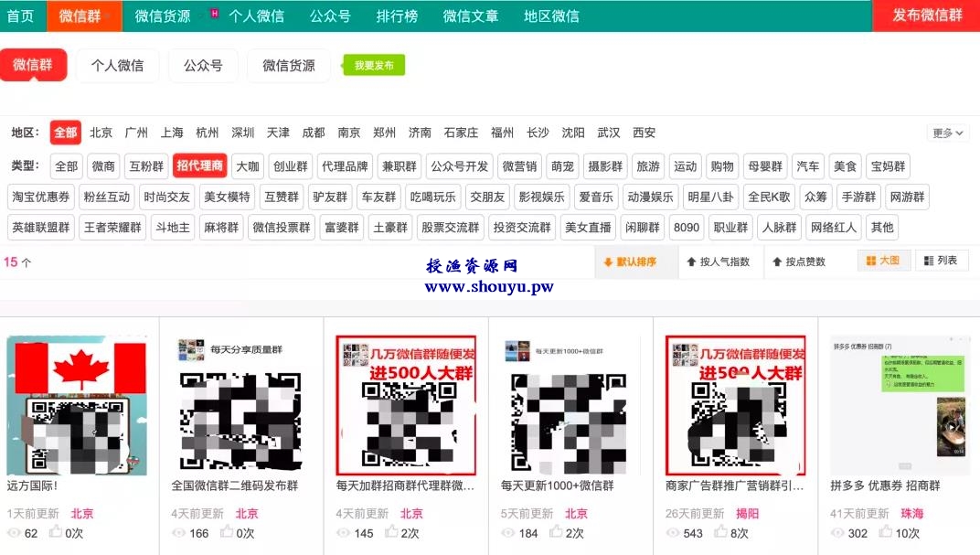Open 排行榜 in top navigation
The image size is (980, 555).
tap(397, 16)
